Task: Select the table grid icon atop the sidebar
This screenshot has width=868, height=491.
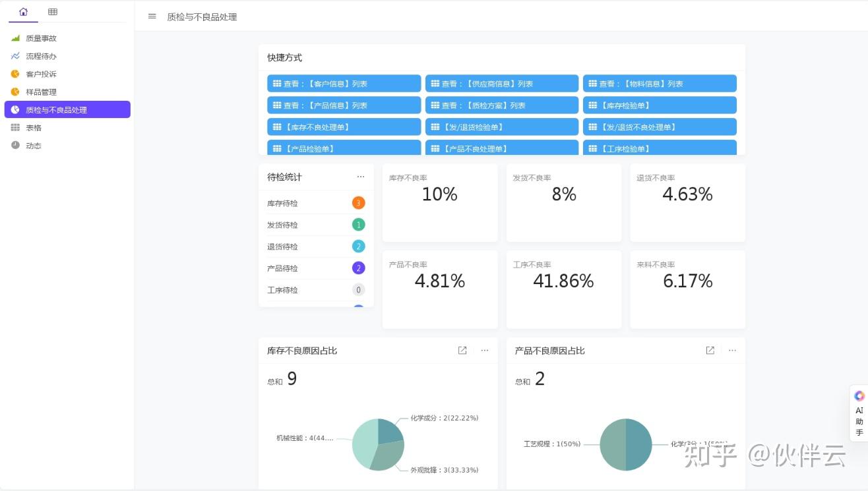Action: click(x=53, y=11)
